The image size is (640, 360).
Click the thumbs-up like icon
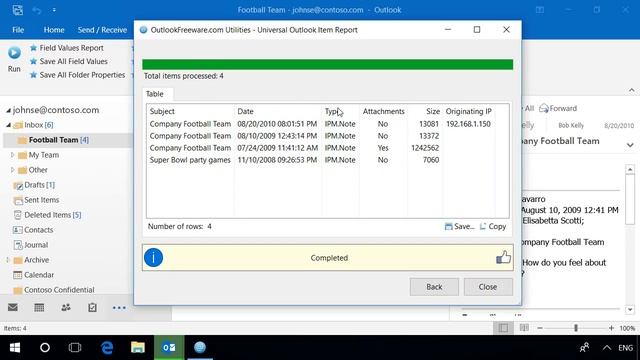pyautogui.click(x=503, y=258)
